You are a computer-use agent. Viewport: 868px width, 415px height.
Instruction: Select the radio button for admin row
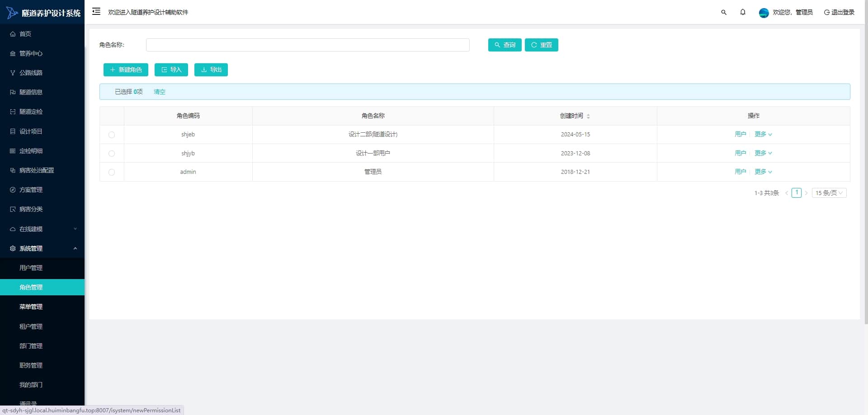tap(112, 172)
